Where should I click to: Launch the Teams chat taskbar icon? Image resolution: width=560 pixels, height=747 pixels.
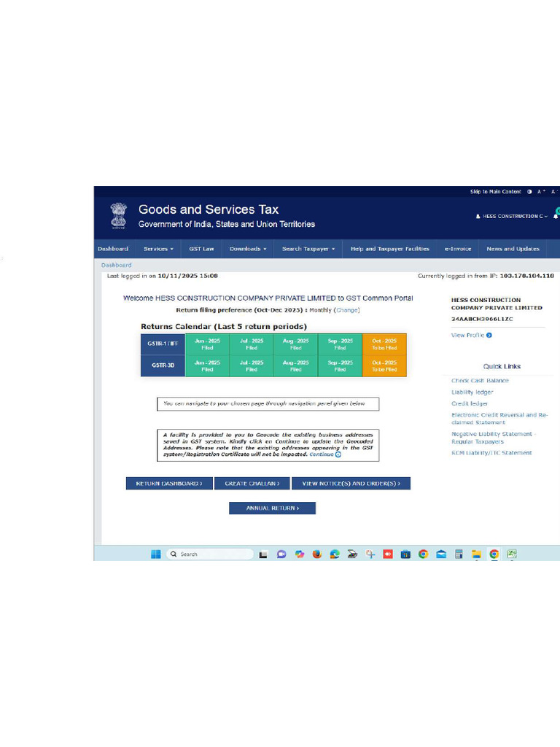[281, 554]
